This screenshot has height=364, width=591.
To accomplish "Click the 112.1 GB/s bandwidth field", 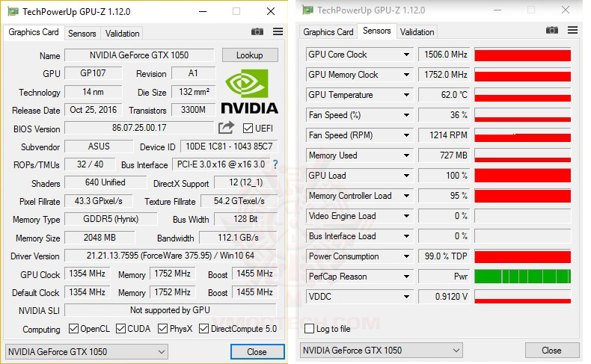I will [238, 238].
